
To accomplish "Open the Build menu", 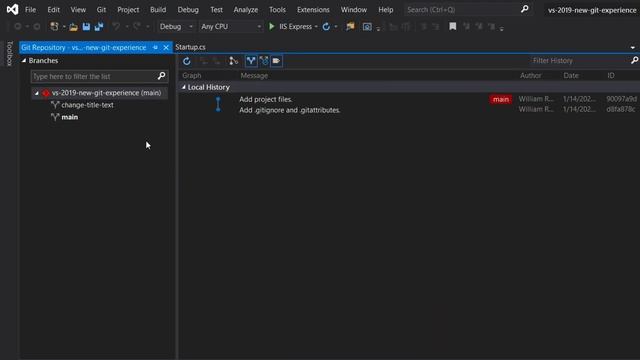I will pos(158,9).
